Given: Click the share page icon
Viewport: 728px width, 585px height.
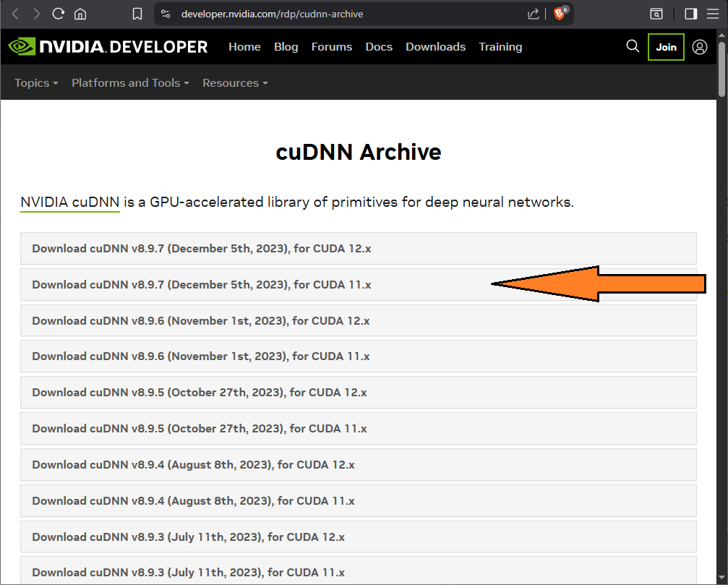Looking at the screenshot, I should click(x=534, y=14).
